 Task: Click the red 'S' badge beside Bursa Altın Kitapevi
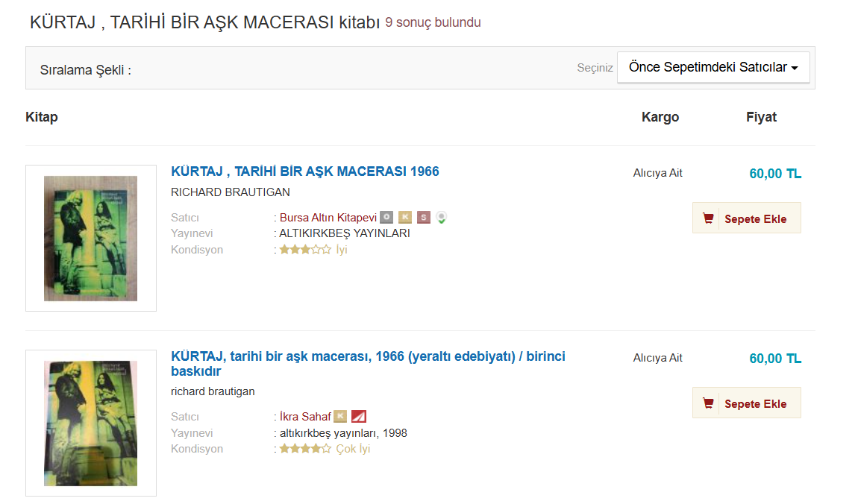coord(423,218)
